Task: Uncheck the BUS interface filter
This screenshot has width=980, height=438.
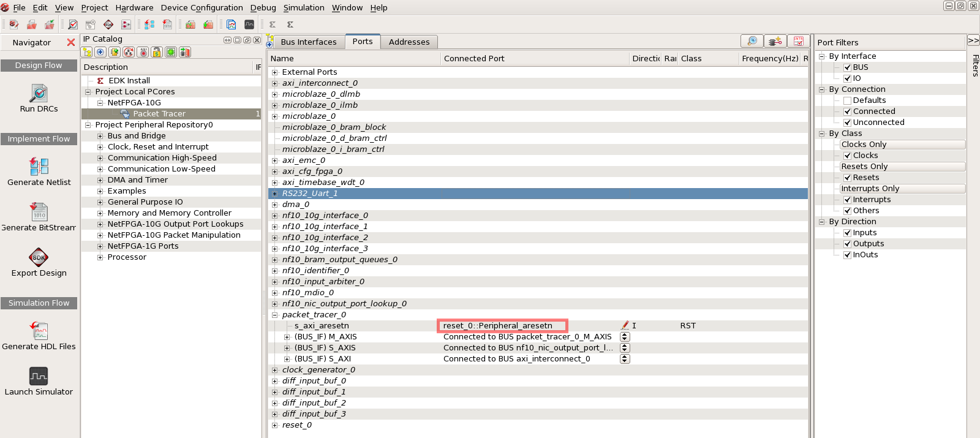Action: tap(848, 67)
